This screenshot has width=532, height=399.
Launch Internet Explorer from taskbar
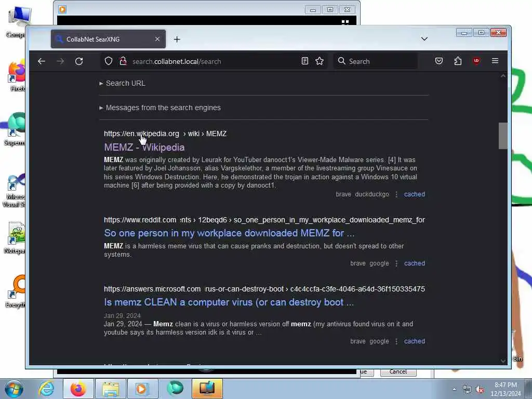pos(46,389)
